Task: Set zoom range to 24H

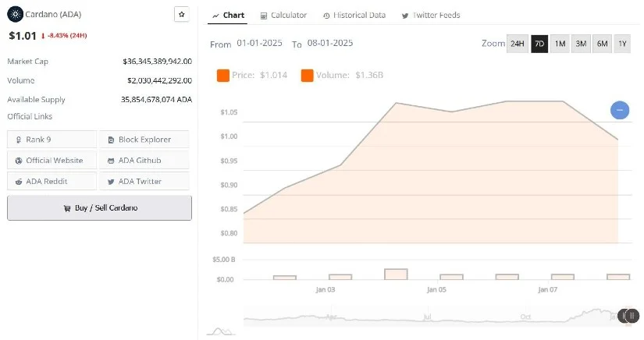Action: [517, 44]
